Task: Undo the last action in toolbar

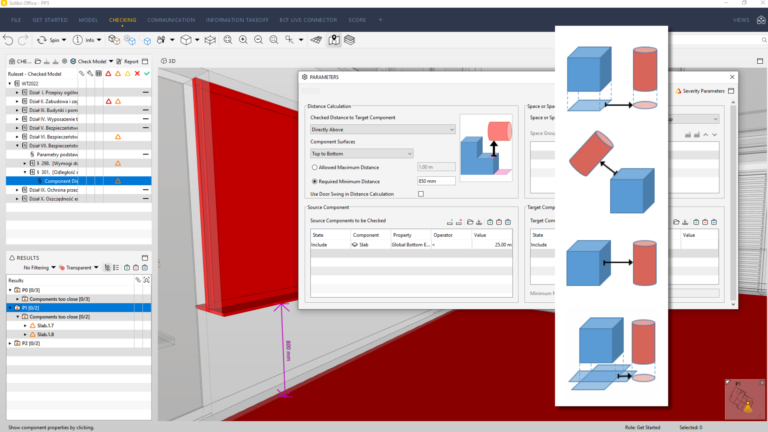Action: coord(8,40)
